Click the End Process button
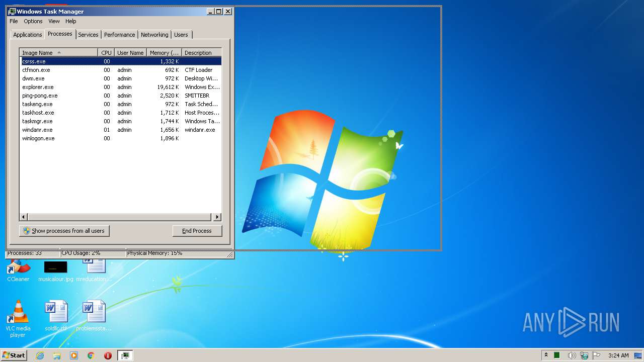This screenshot has width=644, height=362. [197, 231]
